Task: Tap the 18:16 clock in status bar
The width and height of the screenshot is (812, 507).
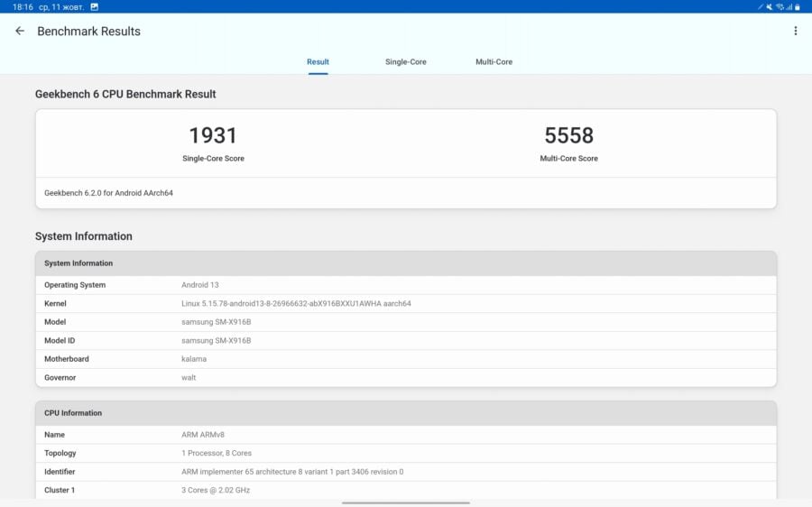Action: tap(23, 6)
